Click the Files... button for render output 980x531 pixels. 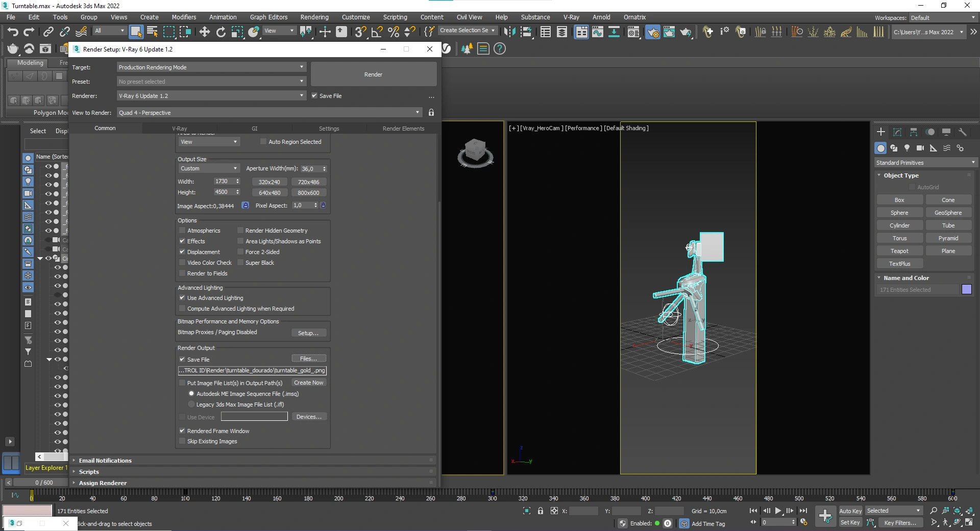(309, 359)
